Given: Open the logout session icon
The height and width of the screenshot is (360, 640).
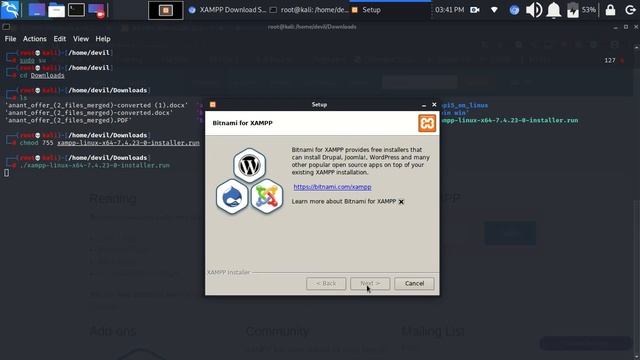Looking at the screenshot, I should (631, 10).
